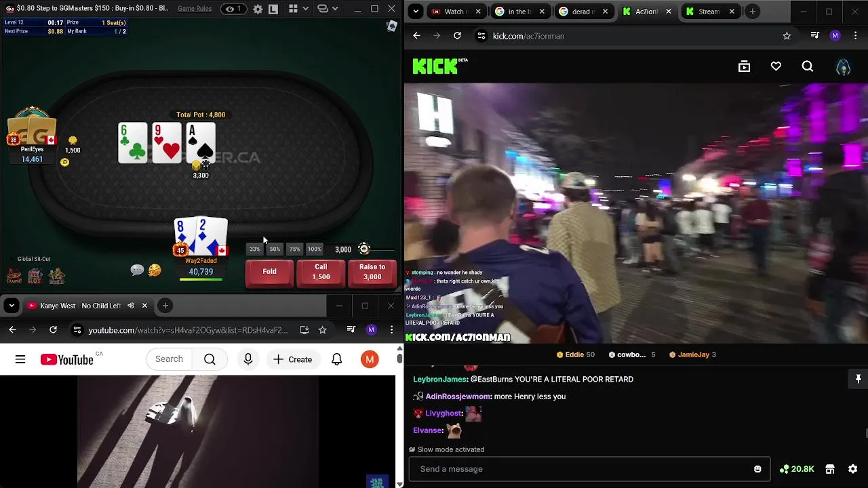Click the poker table stacking icon
This screenshot has height=488, width=868.
tap(323, 9)
